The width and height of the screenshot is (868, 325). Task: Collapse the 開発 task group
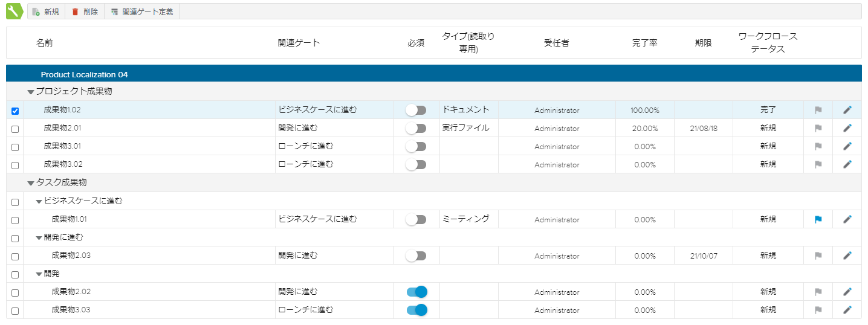[x=39, y=274]
